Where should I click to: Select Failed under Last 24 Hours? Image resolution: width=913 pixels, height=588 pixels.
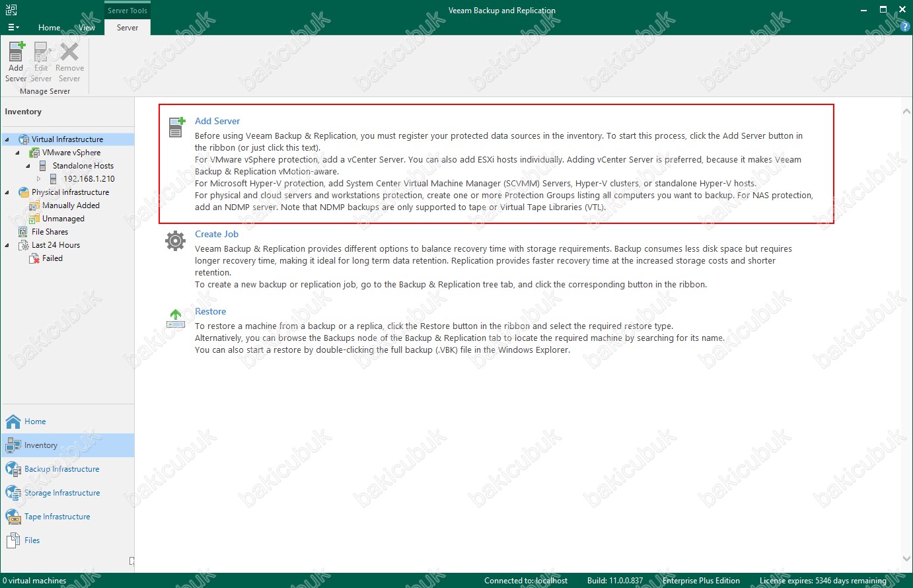(x=52, y=258)
